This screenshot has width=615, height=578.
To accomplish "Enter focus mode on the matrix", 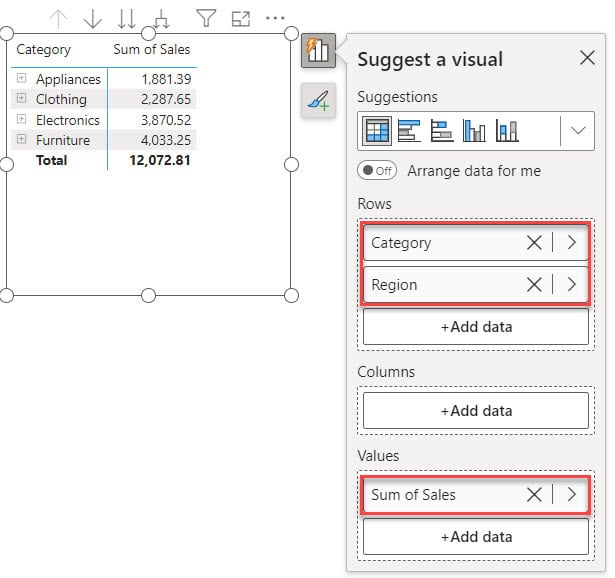I will [241, 19].
